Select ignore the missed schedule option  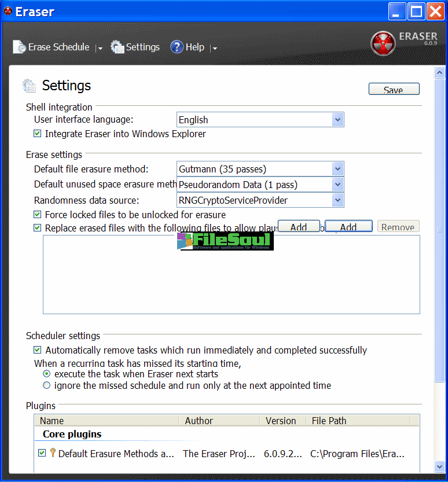47,385
